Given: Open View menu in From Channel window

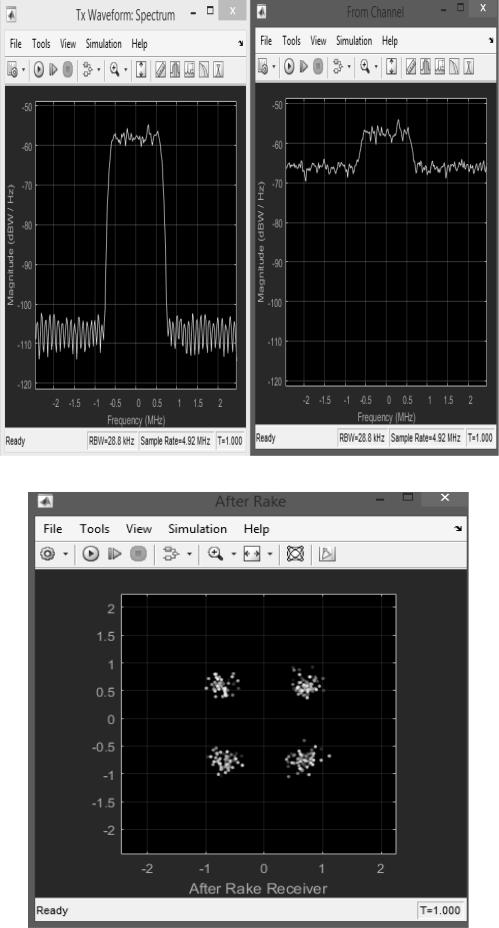Looking at the screenshot, I should tap(318, 41).
